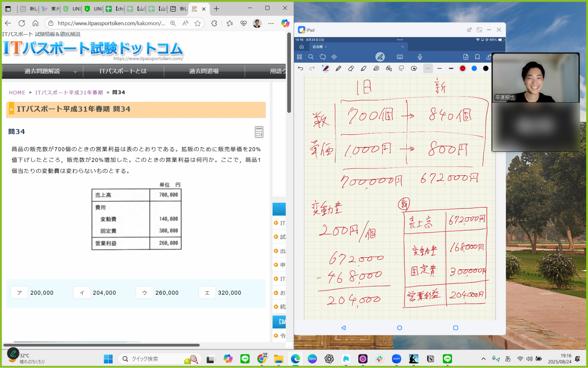
Task: Select the eraser tool in note app
Action: (351, 68)
